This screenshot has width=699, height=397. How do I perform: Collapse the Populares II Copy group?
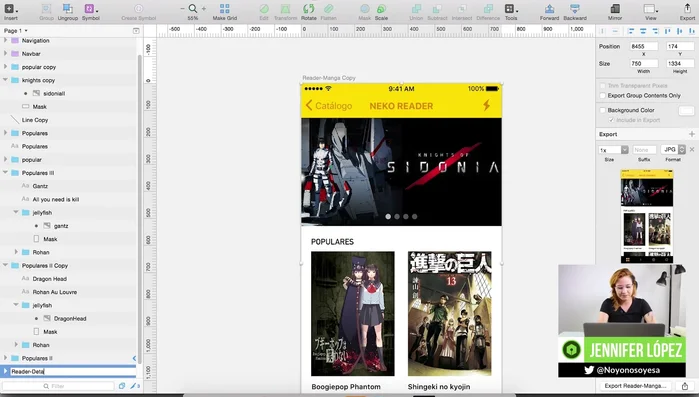pyautogui.click(x=5, y=265)
